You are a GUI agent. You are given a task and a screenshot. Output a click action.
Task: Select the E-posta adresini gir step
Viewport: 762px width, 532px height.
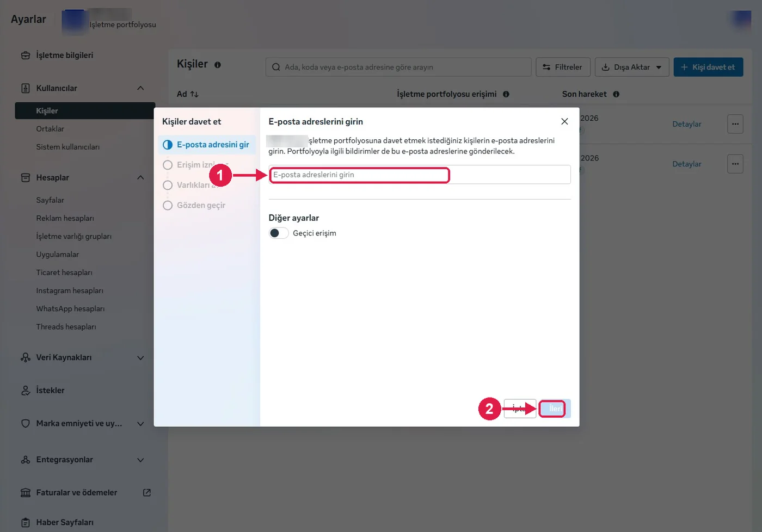[206, 145]
